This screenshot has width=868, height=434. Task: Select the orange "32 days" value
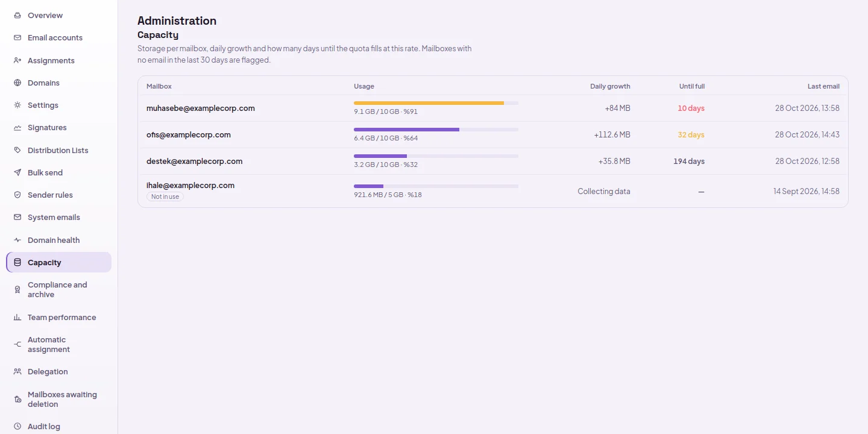coord(691,135)
